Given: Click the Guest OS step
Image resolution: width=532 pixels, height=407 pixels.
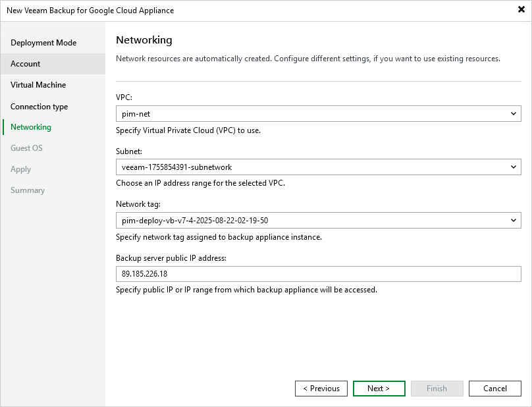Looking at the screenshot, I should 26,148.
